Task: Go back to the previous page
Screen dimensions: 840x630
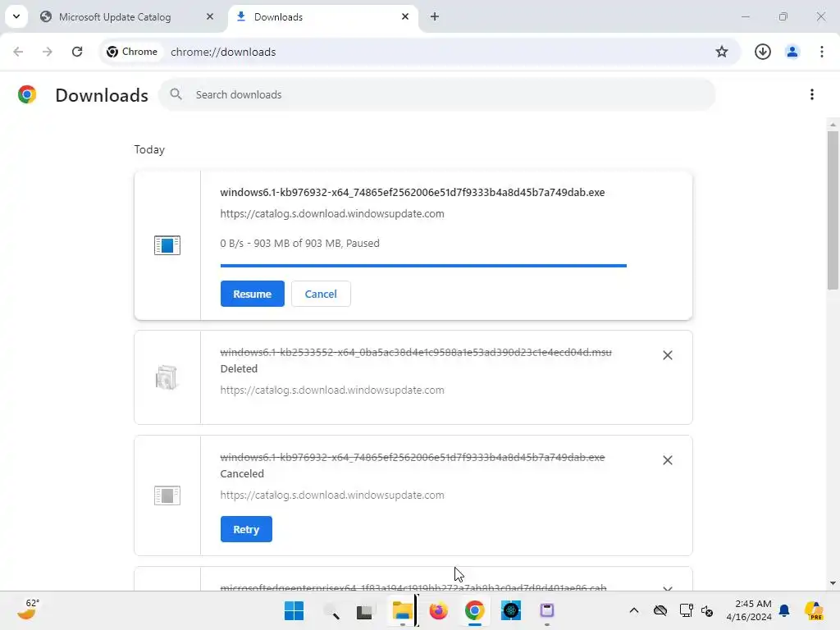Action: pyautogui.click(x=18, y=52)
